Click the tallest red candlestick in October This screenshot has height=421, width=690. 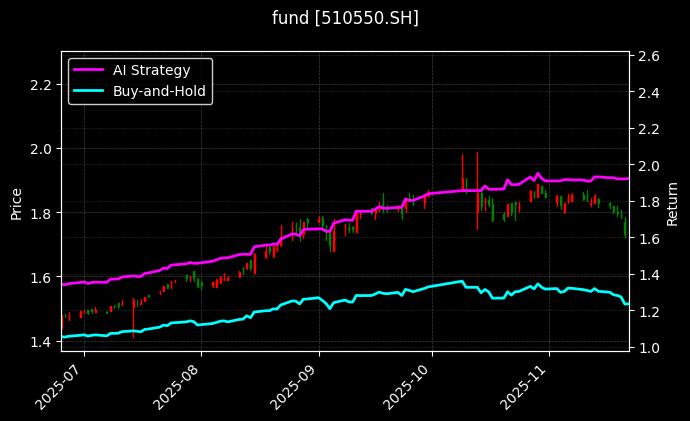[477, 190]
